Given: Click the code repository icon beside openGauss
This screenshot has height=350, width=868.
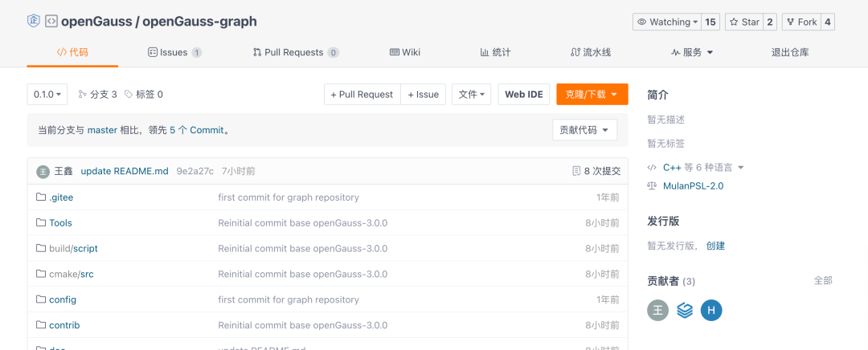Looking at the screenshot, I should click(51, 22).
